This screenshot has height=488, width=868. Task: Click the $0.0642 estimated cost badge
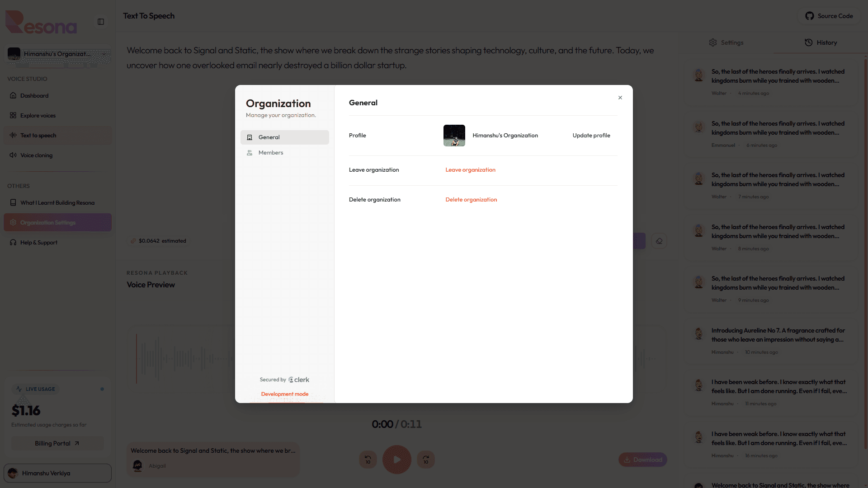pyautogui.click(x=158, y=241)
